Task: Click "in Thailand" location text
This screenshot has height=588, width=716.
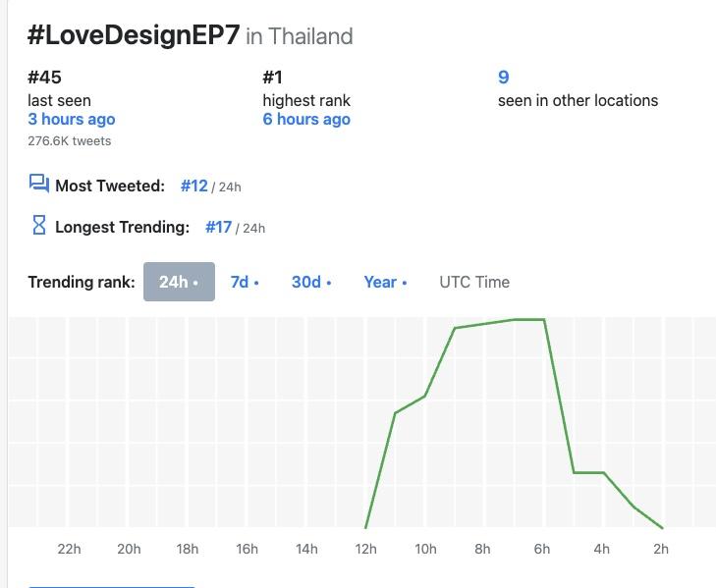Action: coord(300,37)
